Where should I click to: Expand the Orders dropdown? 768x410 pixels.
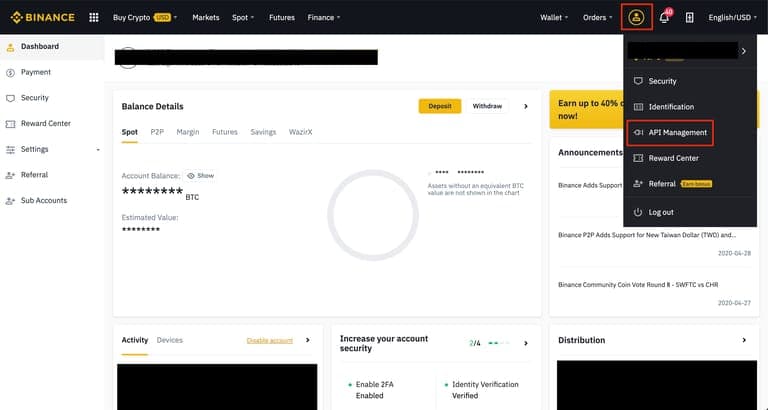[598, 18]
